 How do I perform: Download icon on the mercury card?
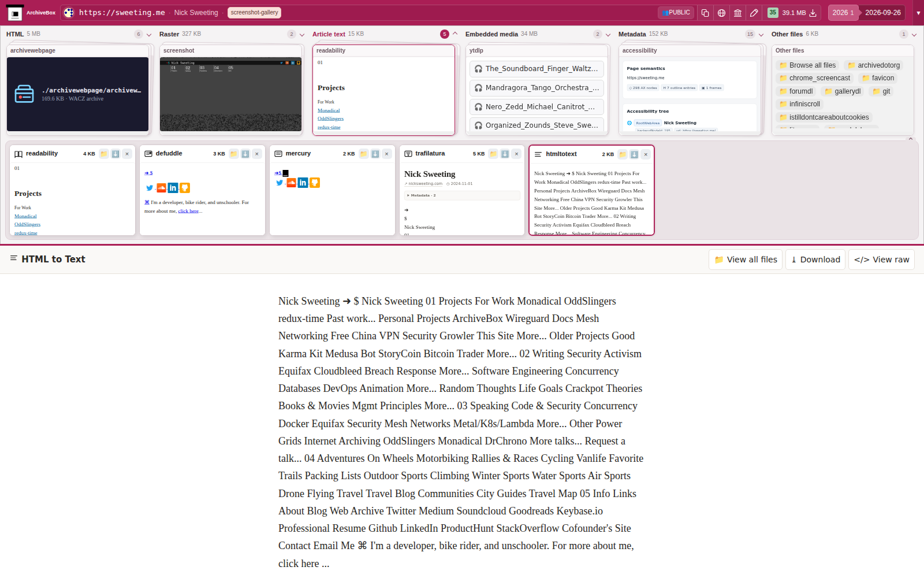coord(375,154)
